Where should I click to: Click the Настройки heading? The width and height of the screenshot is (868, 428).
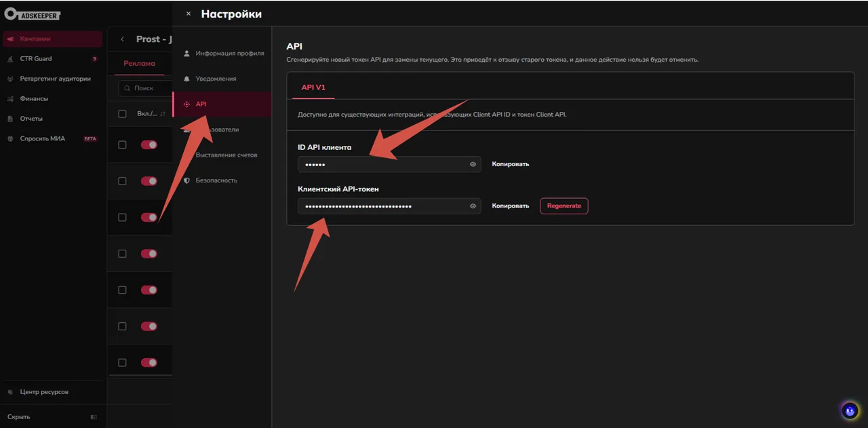231,14
